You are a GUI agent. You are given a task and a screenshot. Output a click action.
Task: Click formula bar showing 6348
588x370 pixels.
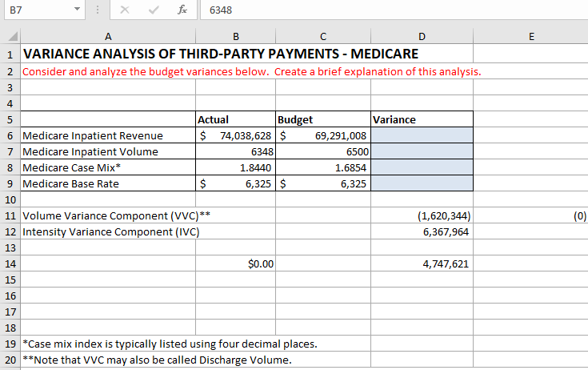[x=394, y=10]
